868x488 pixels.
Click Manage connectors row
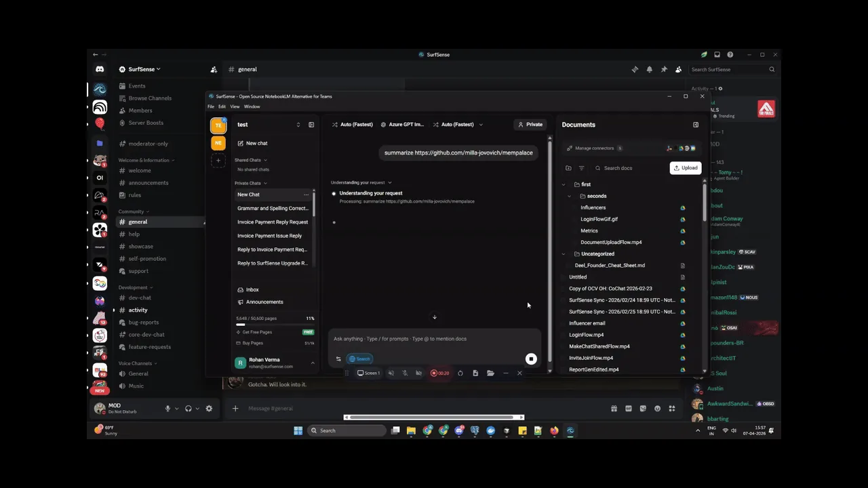[x=631, y=148]
